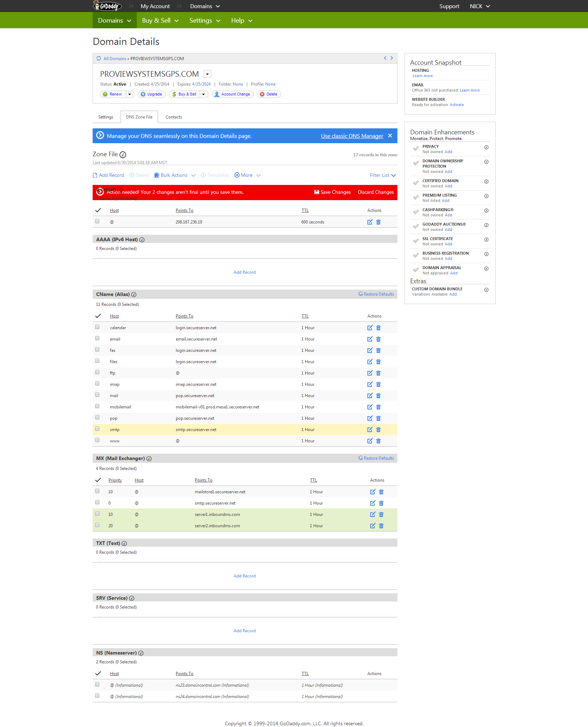Click trash icon for server2.inboundmx.com MX record
588x727 pixels.
[x=381, y=526]
